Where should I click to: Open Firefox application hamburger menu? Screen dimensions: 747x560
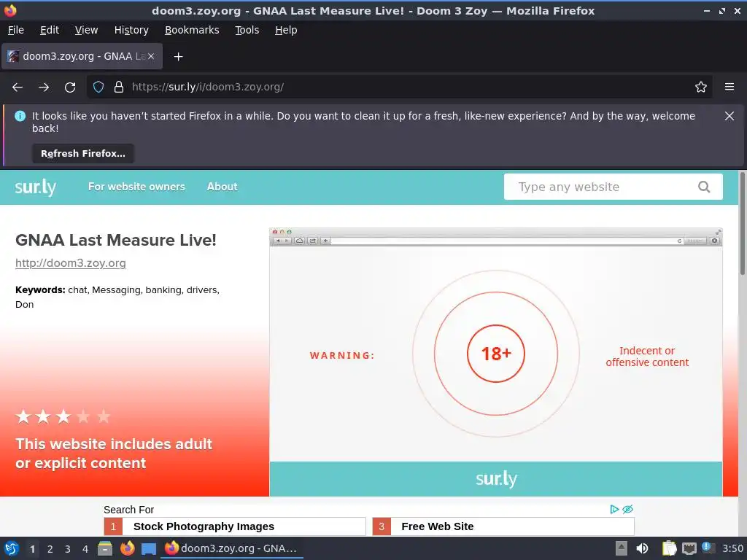(729, 87)
